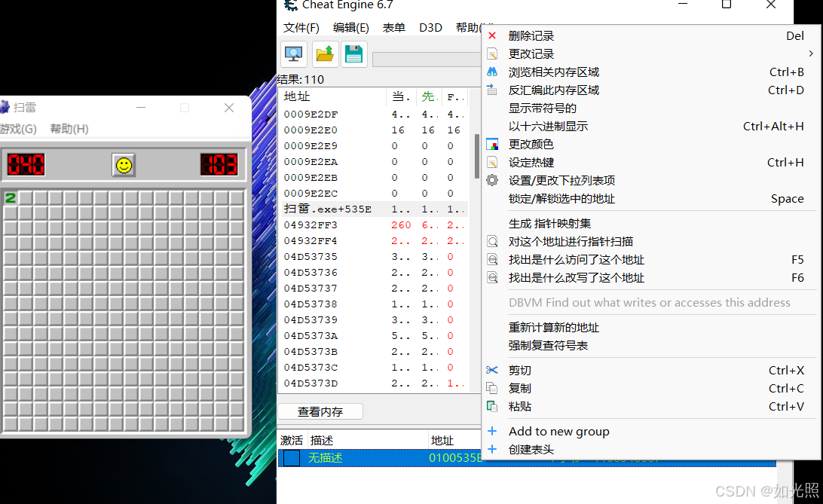823x504 pixels.
Task: Click the 激活 column header
Action: pyautogui.click(x=292, y=440)
